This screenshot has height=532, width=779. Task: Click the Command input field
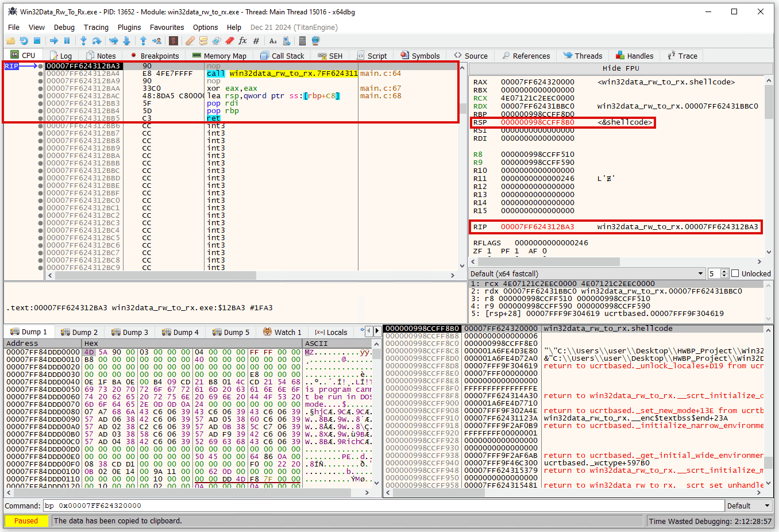tap(384, 506)
